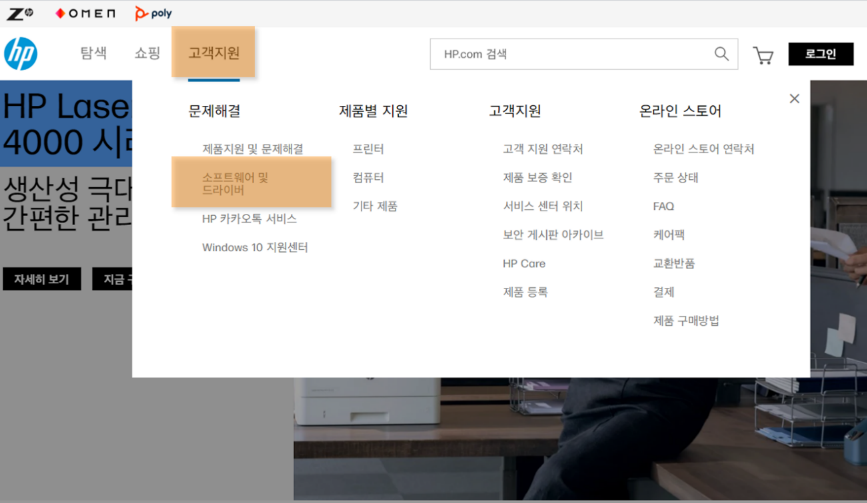Viewport: 867px width, 503px height.
Task: Choose 기타 제품 link
Action: 375,206
